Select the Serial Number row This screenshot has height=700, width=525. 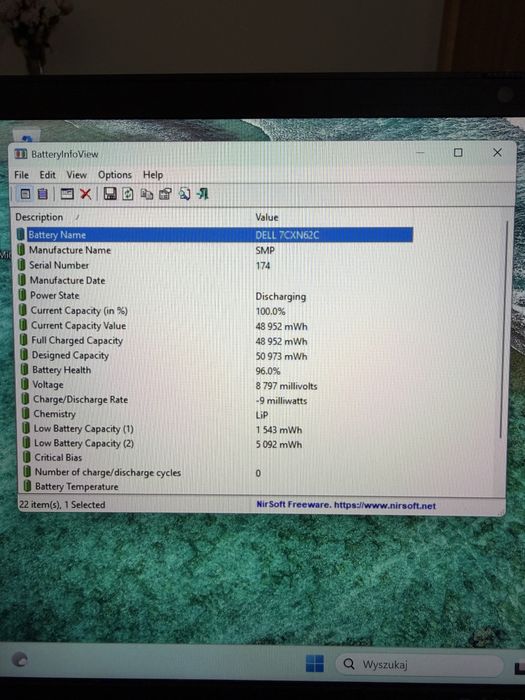215,265
